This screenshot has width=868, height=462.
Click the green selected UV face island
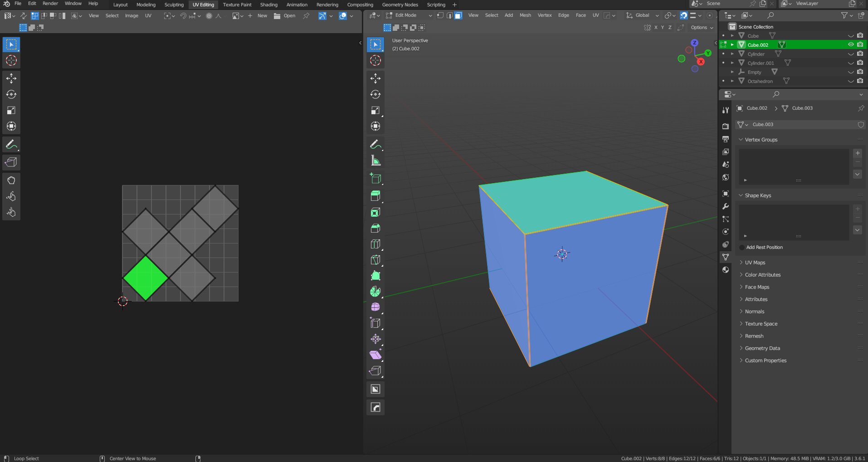tap(146, 277)
